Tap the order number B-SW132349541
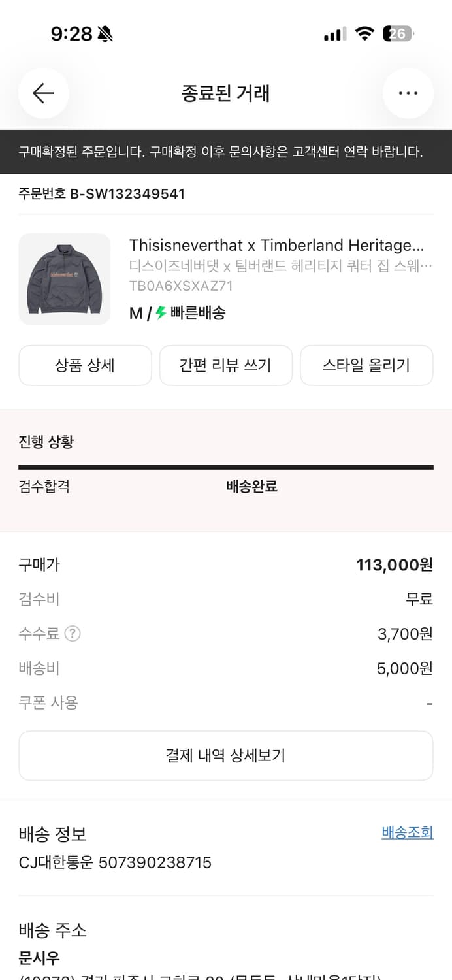This screenshot has width=452, height=980. tap(102, 193)
